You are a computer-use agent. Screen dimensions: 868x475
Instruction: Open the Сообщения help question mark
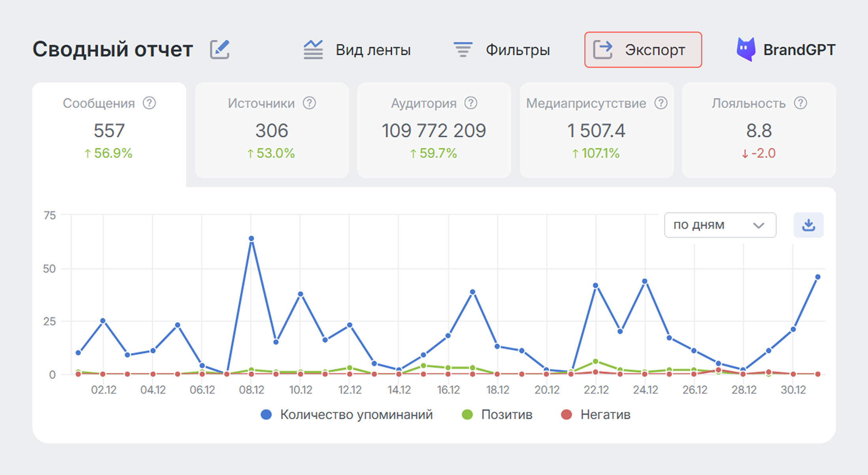(149, 103)
